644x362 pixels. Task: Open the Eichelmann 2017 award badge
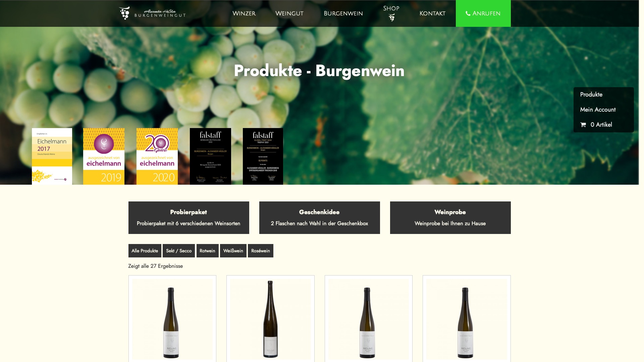(x=52, y=156)
